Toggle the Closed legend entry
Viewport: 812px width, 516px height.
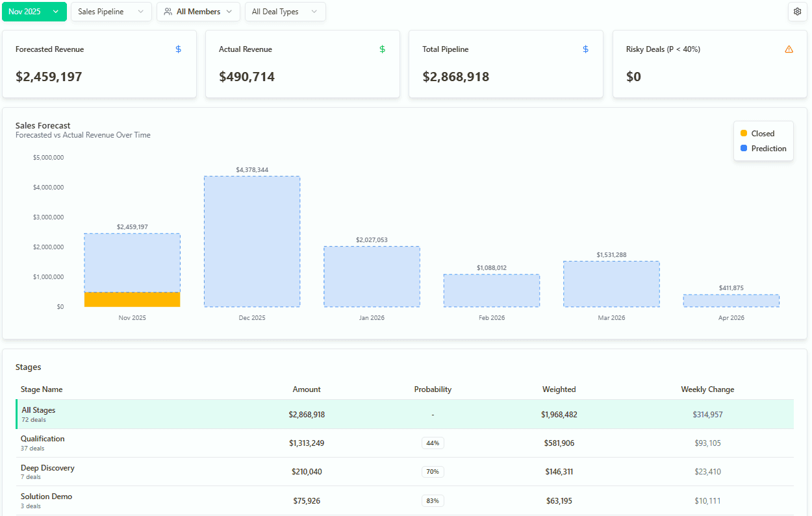tap(757, 134)
